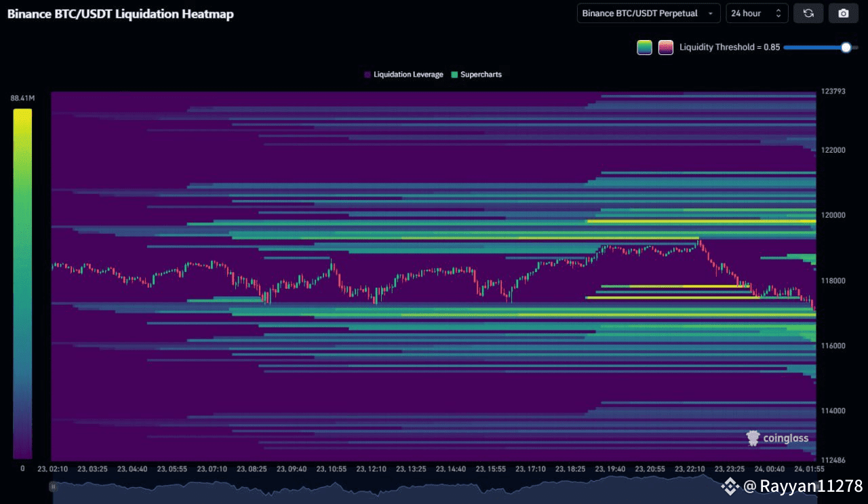Click the 120000 price axis label

pyautogui.click(x=833, y=215)
